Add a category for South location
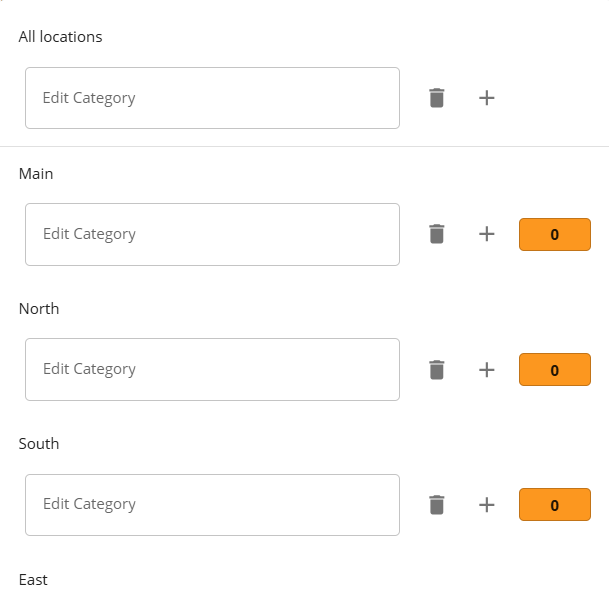This screenshot has width=609, height=595. (487, 504)
